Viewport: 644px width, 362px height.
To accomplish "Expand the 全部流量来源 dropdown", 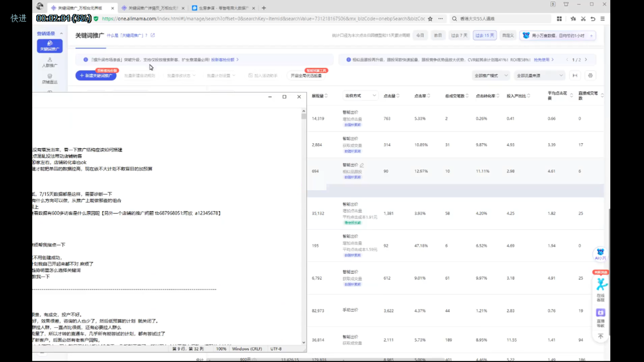I will coord(539,76).
